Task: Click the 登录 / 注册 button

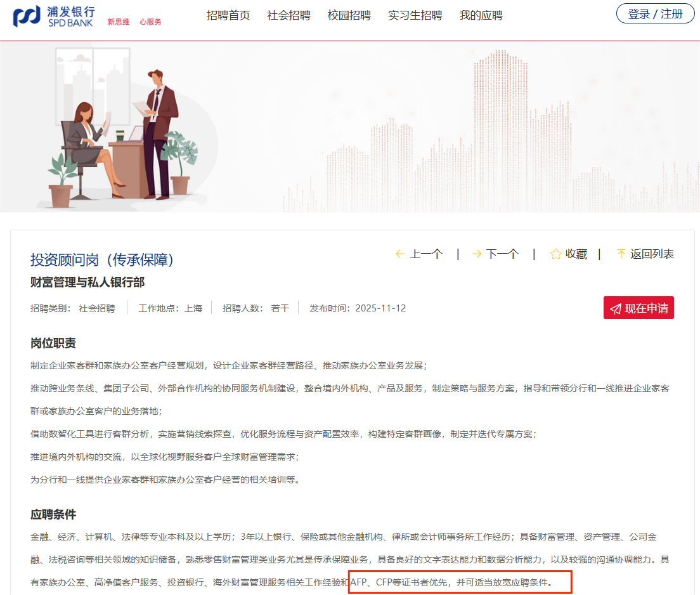Action: click(x=655, y=13)
